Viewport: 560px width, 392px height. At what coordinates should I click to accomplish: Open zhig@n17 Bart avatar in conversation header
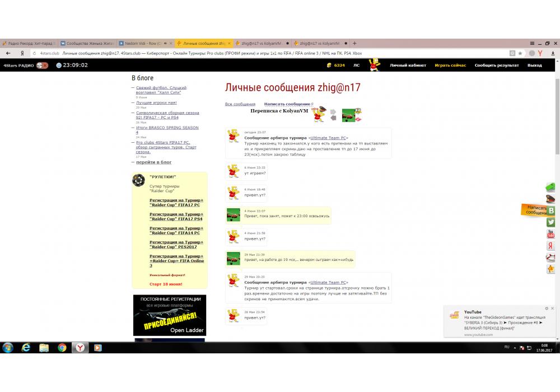tap(319, 114)
